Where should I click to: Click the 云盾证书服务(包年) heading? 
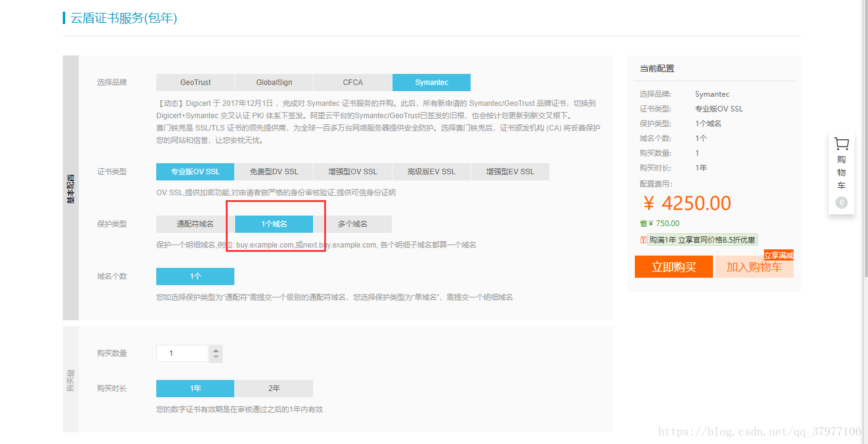[124, 18]
